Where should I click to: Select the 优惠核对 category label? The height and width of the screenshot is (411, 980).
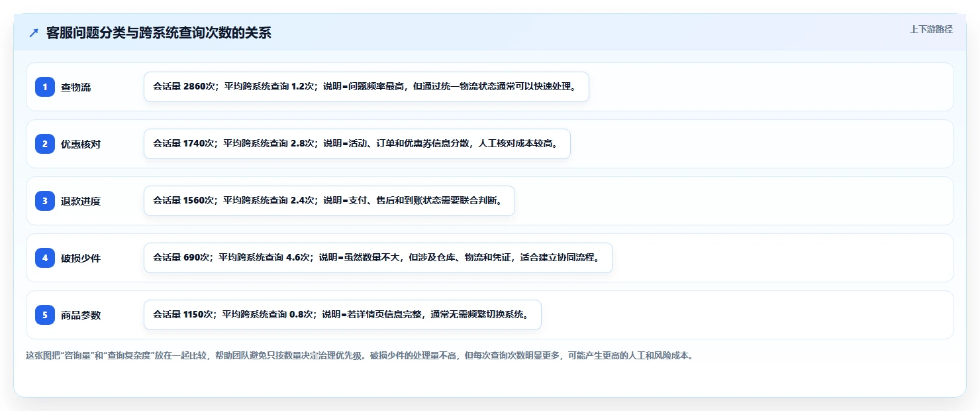click(81, 144)
